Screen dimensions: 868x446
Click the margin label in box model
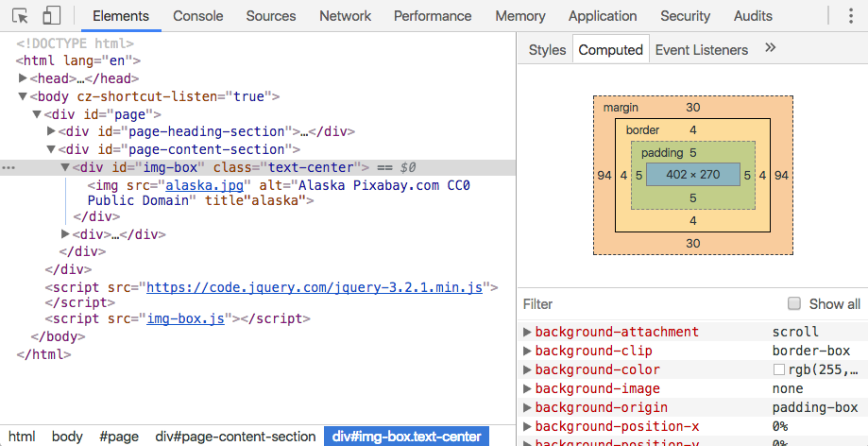pyautogui.click(x=621, y=108)
